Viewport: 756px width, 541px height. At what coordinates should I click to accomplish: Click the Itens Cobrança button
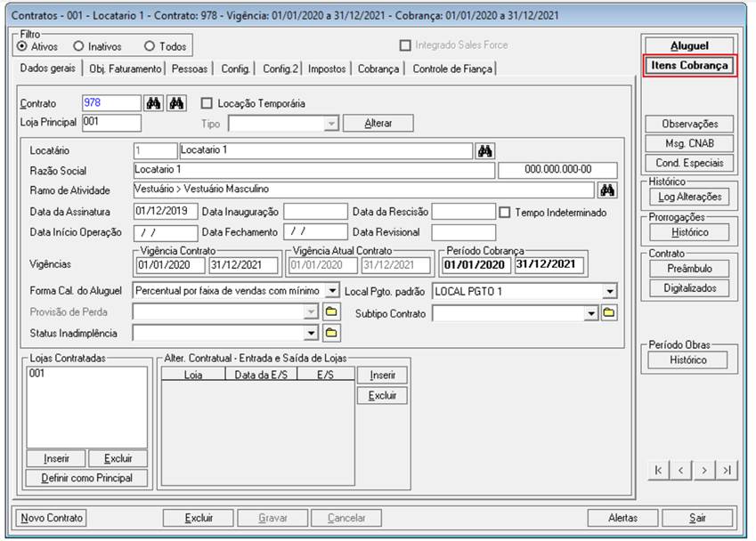(x=689, y=66)
